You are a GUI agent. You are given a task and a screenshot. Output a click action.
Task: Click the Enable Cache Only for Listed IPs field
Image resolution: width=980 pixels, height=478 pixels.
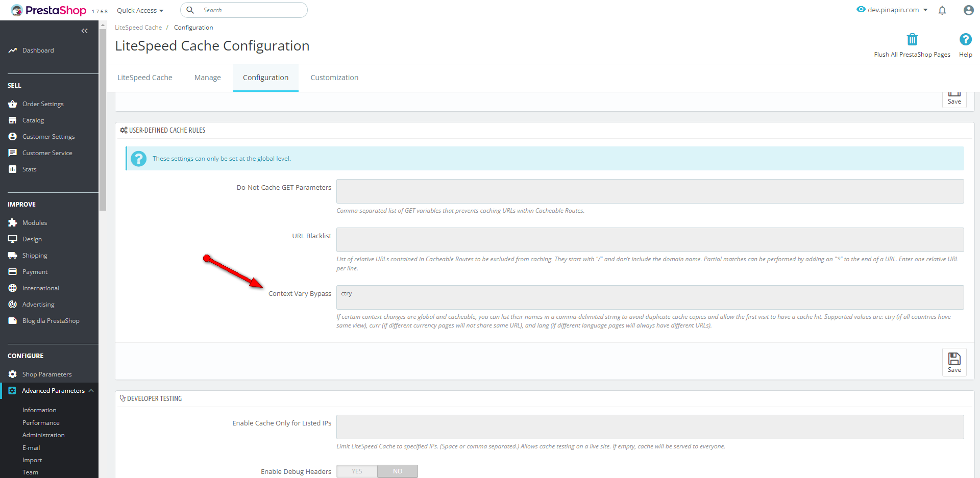tap(650, 427)
